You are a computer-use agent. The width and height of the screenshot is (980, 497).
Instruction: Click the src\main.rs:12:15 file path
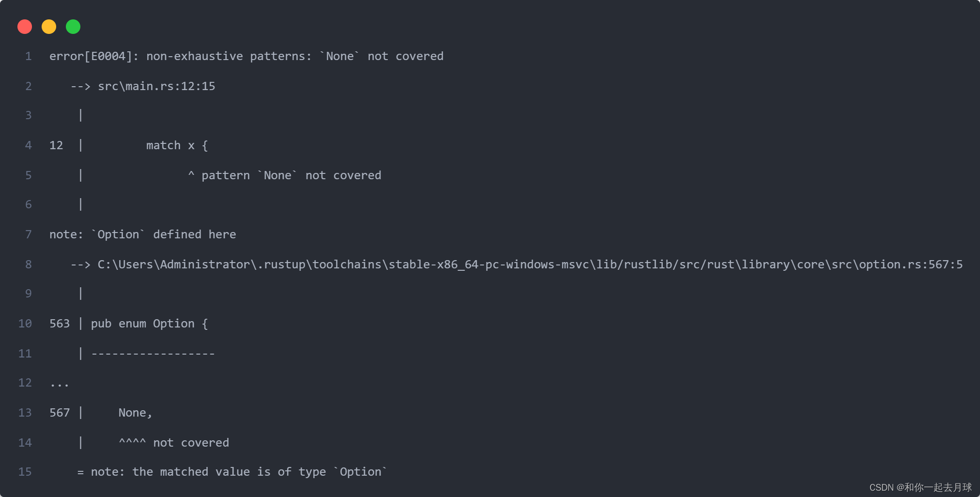tap(156, 86)
